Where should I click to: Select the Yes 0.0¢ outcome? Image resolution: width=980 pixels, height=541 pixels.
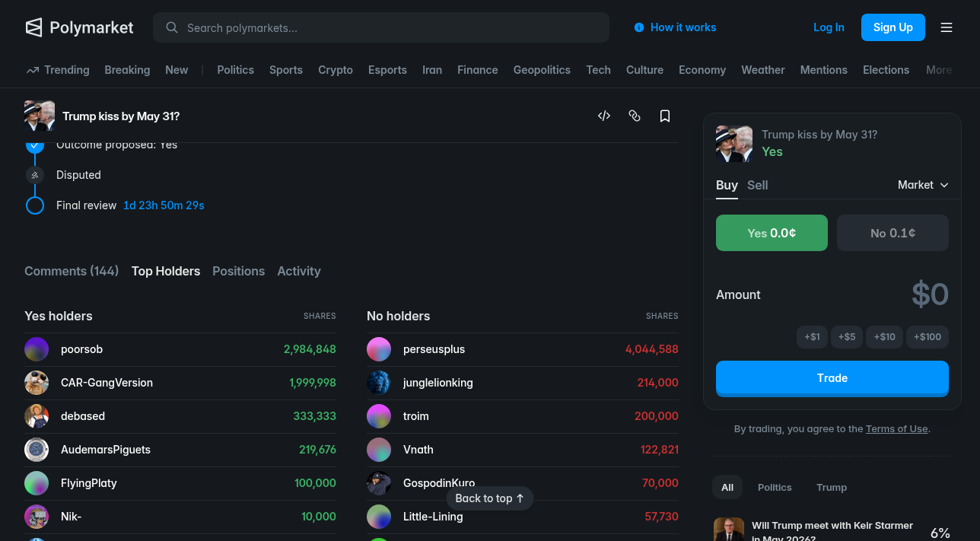[772, 233]
